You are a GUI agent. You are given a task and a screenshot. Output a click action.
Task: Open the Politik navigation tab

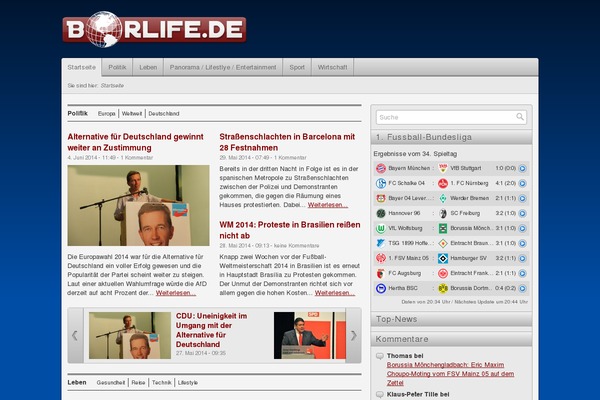[117, 67]
